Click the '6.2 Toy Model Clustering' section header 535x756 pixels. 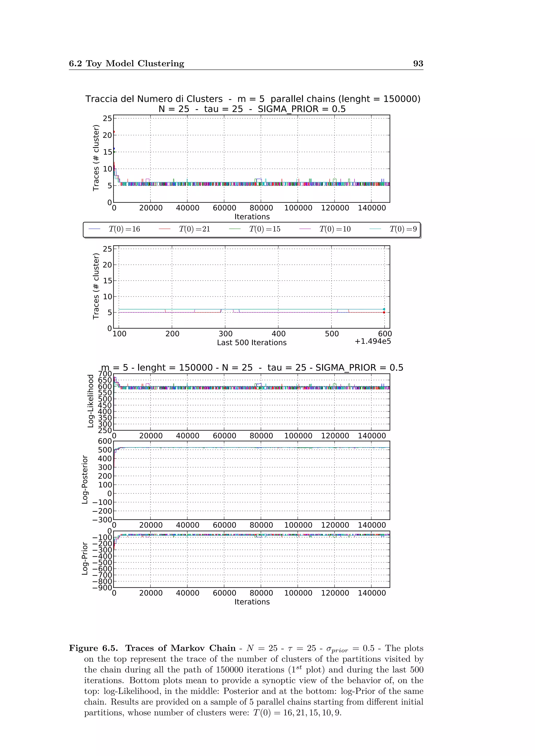tap(126, 63)
